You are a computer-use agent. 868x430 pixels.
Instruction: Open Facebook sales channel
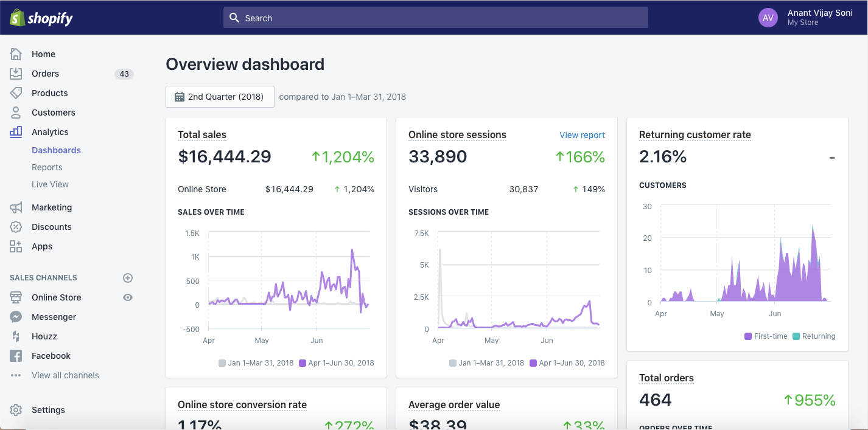pyautogui.click(x=51, y=356)
